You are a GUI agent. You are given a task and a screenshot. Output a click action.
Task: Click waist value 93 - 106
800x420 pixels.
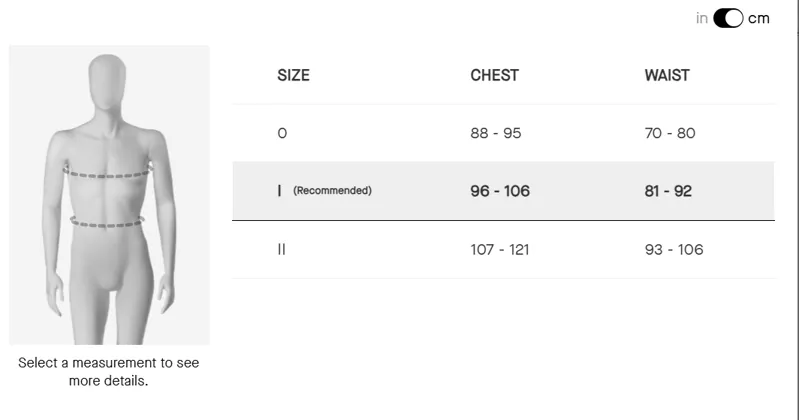pos(674,249)
